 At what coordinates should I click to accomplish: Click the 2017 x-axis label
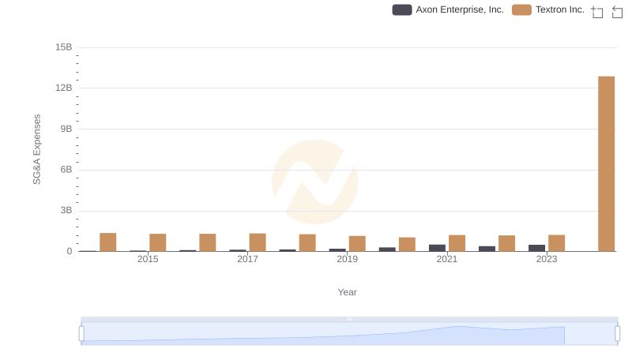247,259
